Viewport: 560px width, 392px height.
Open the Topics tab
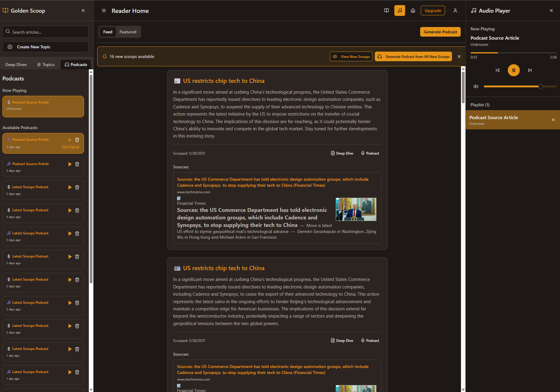click(46, 65)
